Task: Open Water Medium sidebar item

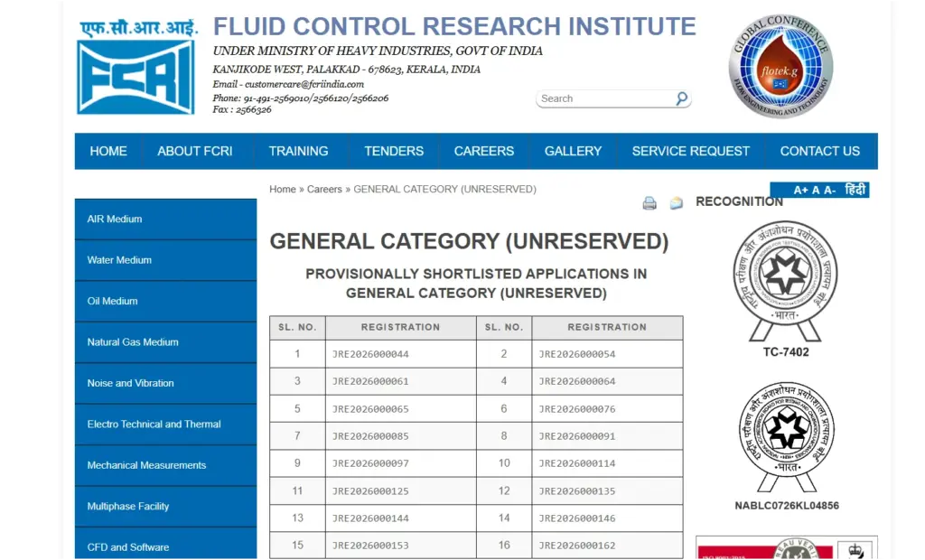Action: pos(166,260)
